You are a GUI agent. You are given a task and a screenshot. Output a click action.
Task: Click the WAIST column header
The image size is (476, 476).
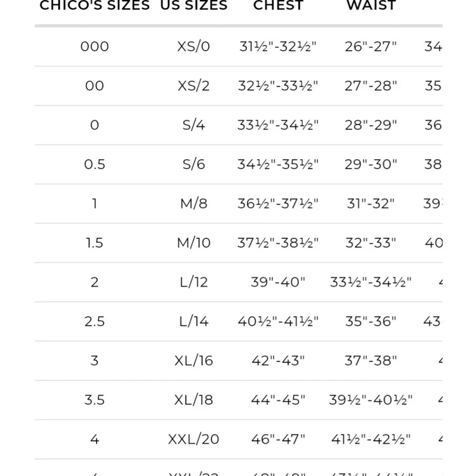click(371, 5)
